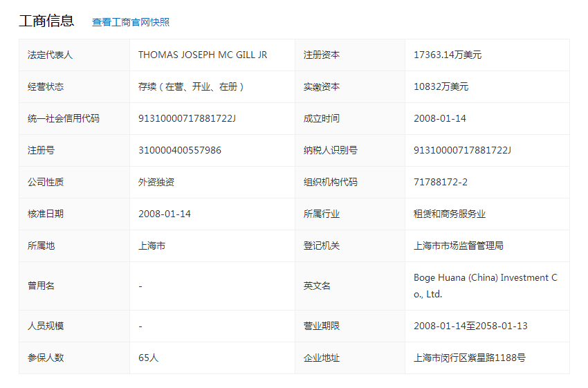Click the 法定代表人 label cell

[74, 55]
